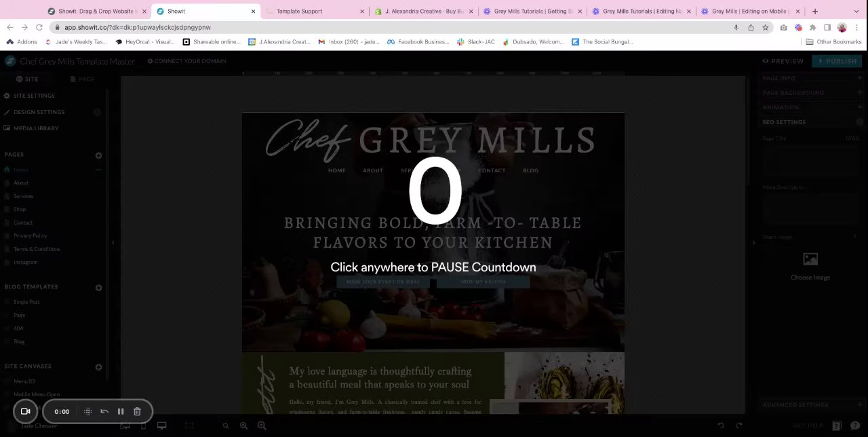The height and width of the screenshot is (437, 868).
Task: Add a new page with Pages plus
Action: (98, 155)
